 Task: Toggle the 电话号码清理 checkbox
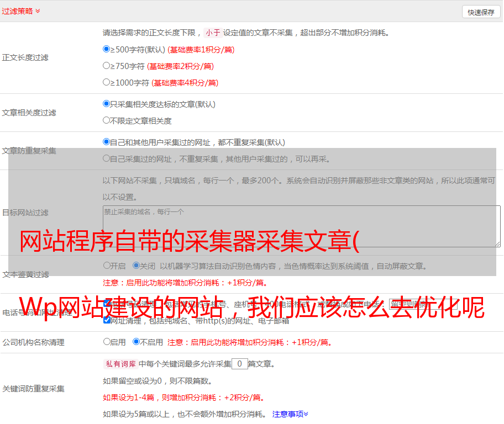[107, 303]
